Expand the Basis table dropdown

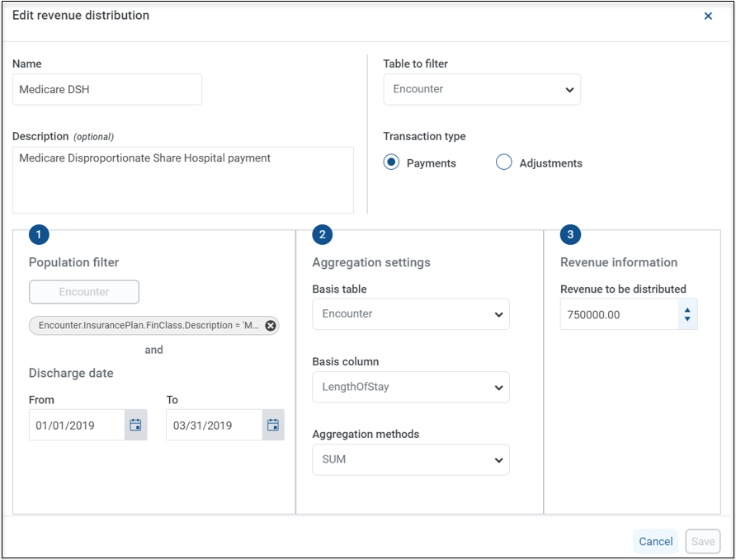411,313
